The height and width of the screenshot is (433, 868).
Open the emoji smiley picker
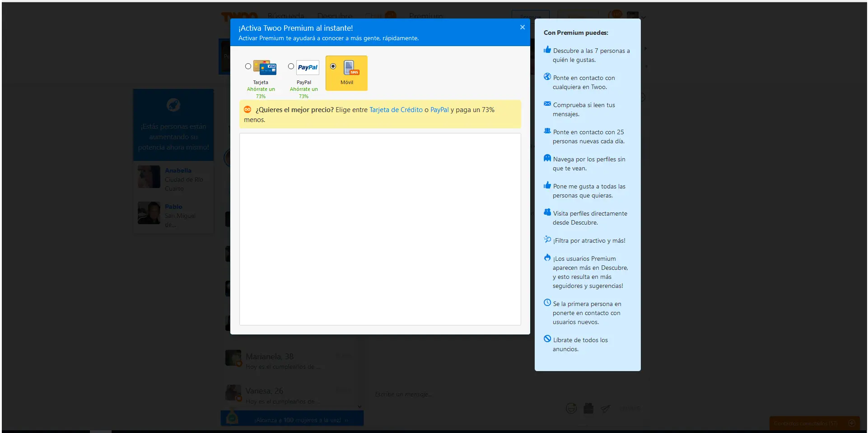coord(571,409)
